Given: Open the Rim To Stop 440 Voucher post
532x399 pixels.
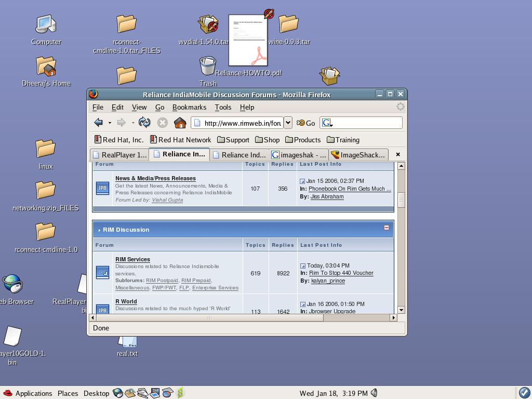Looking at the screenshot, I should 341,273.
